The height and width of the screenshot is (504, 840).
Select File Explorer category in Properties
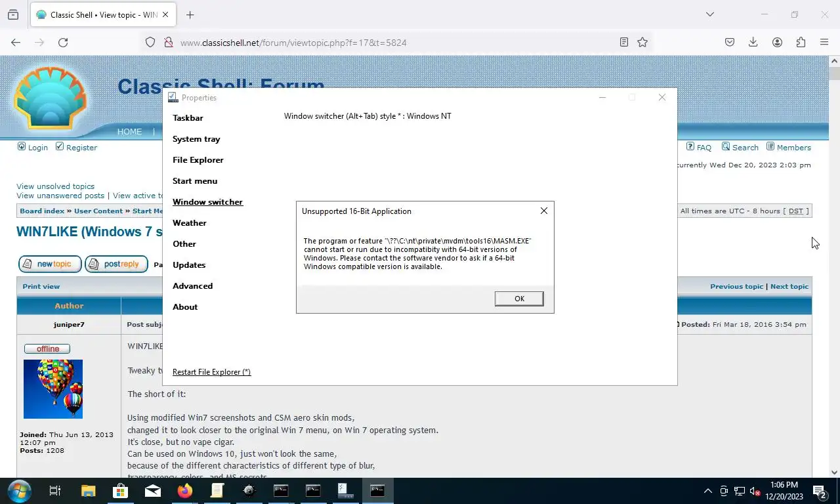click(x=198, y=160)
